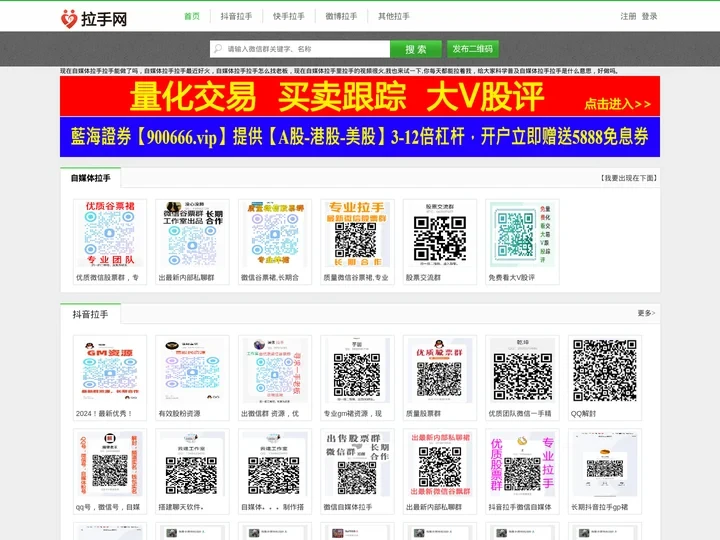The height and width of the screenshot is (540, 720).
Task: Open the 免费看大V股评 QR thumbnail
Action: [522, 233]
